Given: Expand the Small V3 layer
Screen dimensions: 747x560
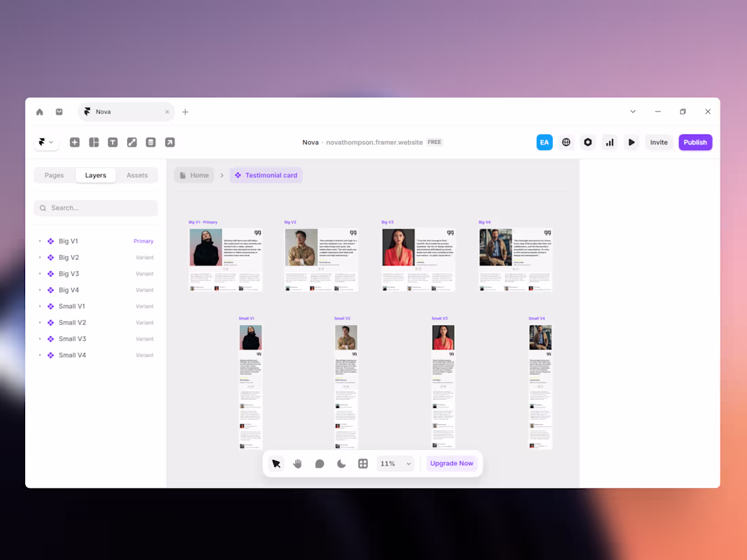Looking at the screenshot, I should 40,339.
